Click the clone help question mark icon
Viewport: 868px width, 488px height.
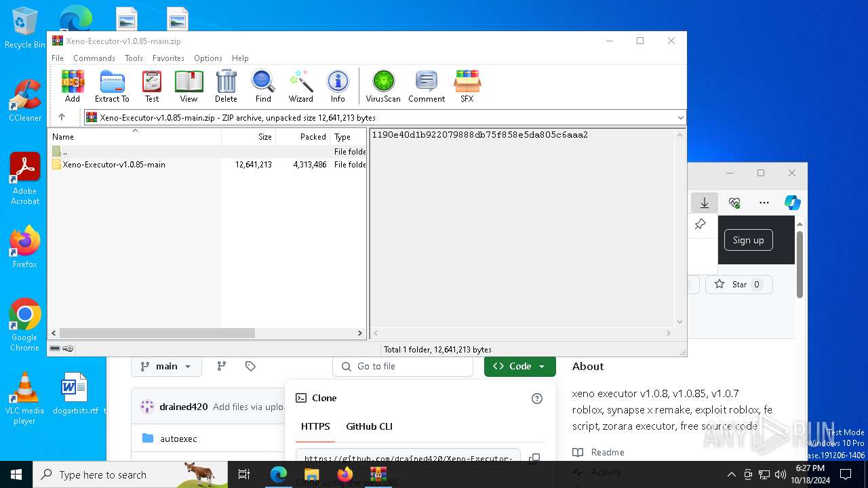click(x=537, y=399)
